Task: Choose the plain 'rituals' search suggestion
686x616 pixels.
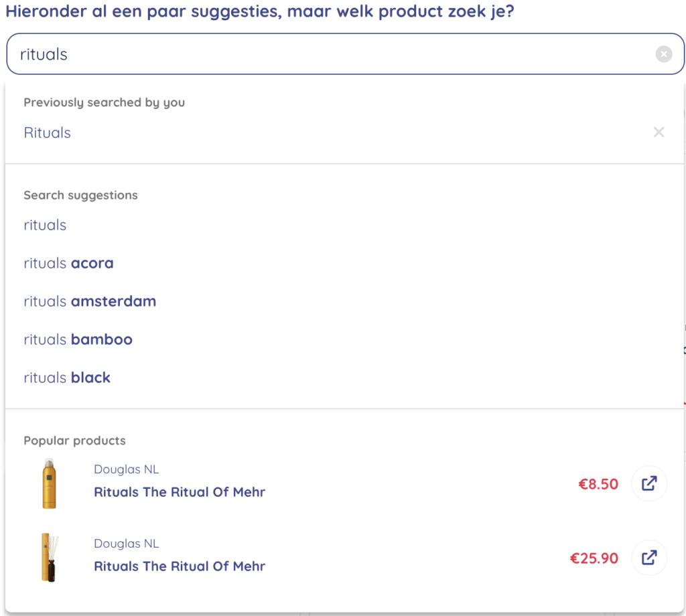Action: [45, 225]
